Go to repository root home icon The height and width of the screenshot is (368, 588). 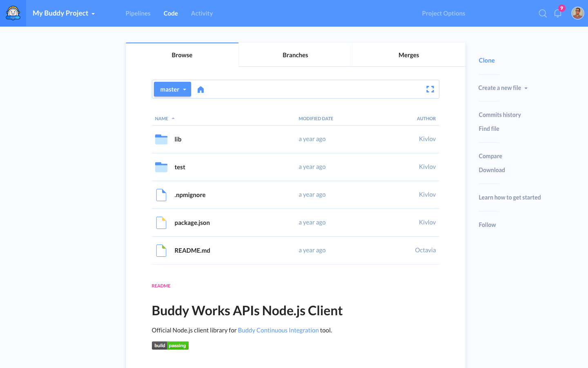[x=200, y=90]
